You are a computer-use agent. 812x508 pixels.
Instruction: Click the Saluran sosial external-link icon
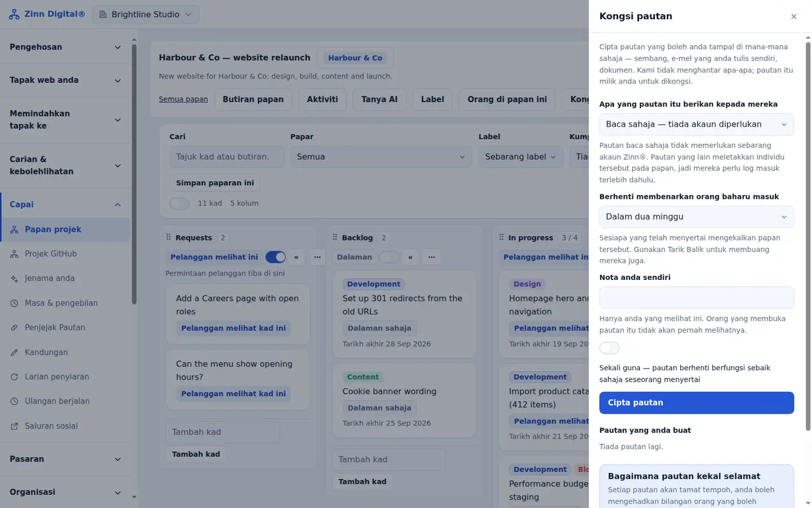click(x=14, y=426)
